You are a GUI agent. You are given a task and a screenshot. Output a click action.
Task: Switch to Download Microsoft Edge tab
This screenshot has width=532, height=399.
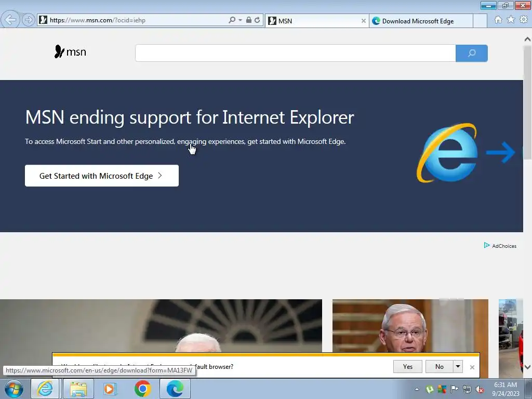(421, 21)
